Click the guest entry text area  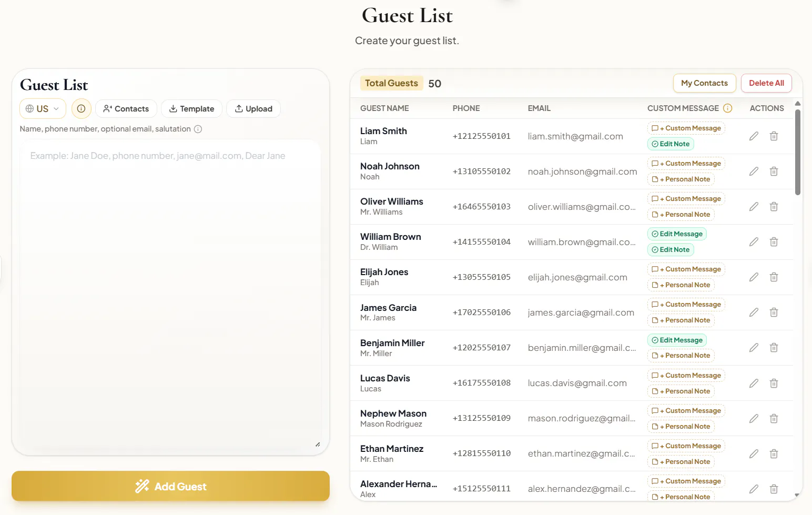[170, 295]
